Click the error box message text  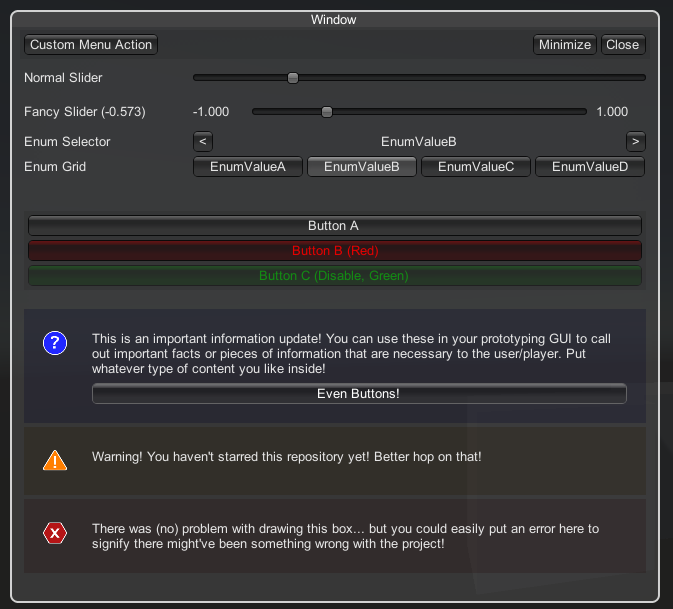point(346,536)
